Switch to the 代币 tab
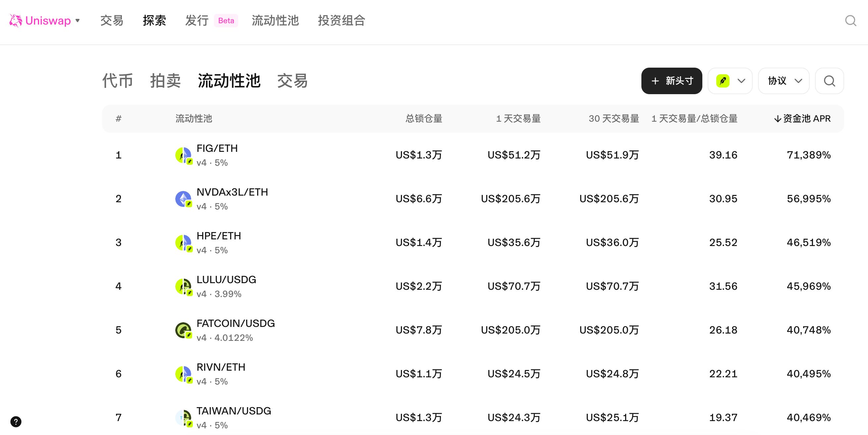The width and height of the screenshot is (868, 435). [118, 81]
